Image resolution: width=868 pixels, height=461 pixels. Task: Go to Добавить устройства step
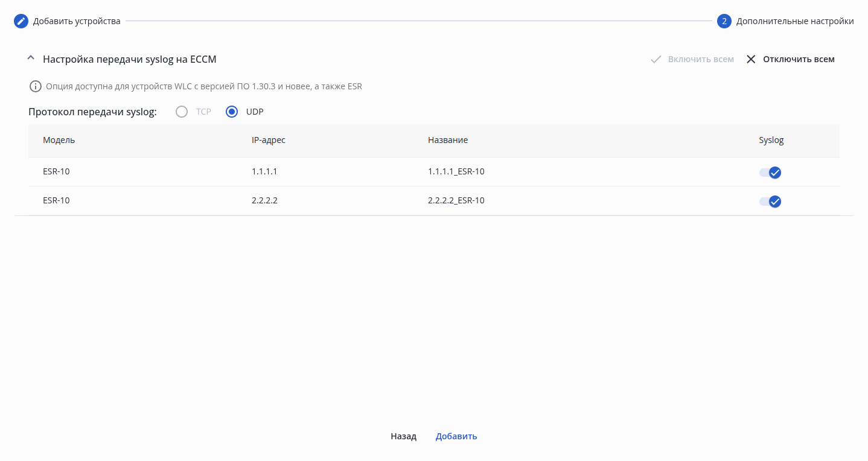coord(77,21)
